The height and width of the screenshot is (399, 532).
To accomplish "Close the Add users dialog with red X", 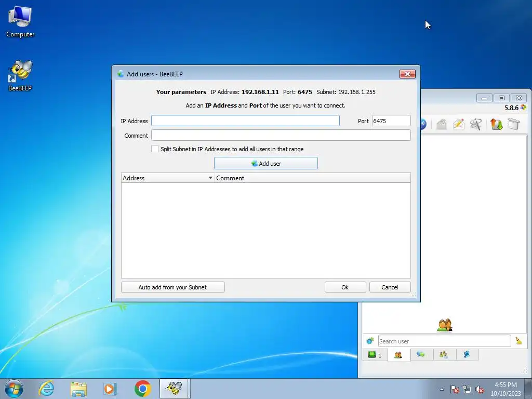I will coord(407,74).
